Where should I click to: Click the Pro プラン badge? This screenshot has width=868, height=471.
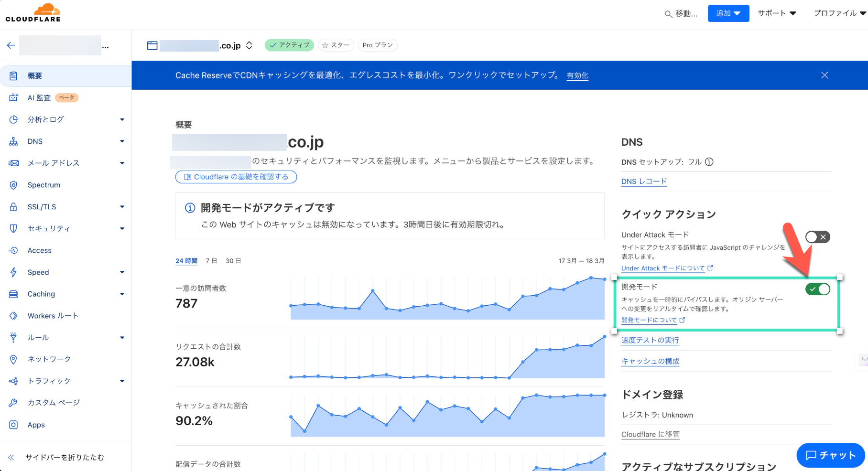pyautogui.click(x=378, y=45)
